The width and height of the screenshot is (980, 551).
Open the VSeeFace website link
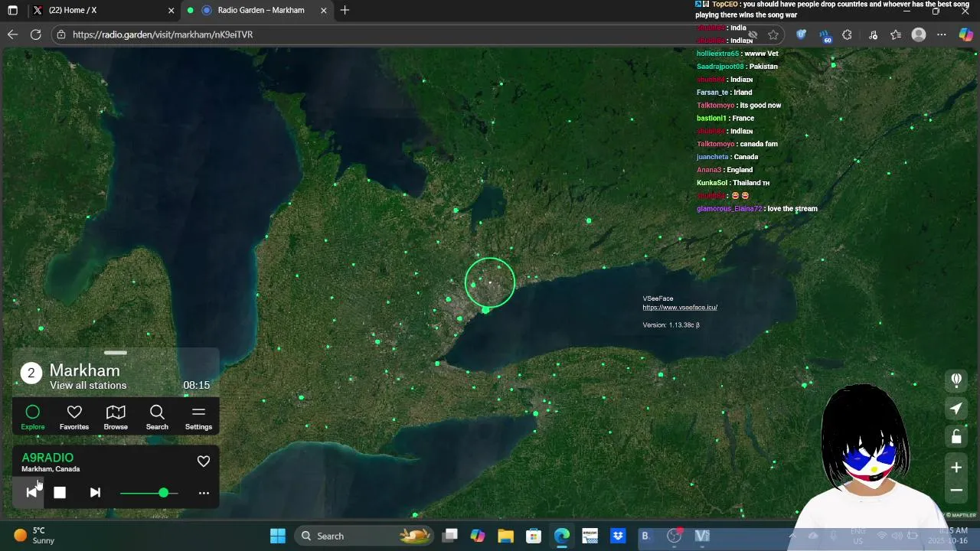pyautogui.click(x=680, y=308)
